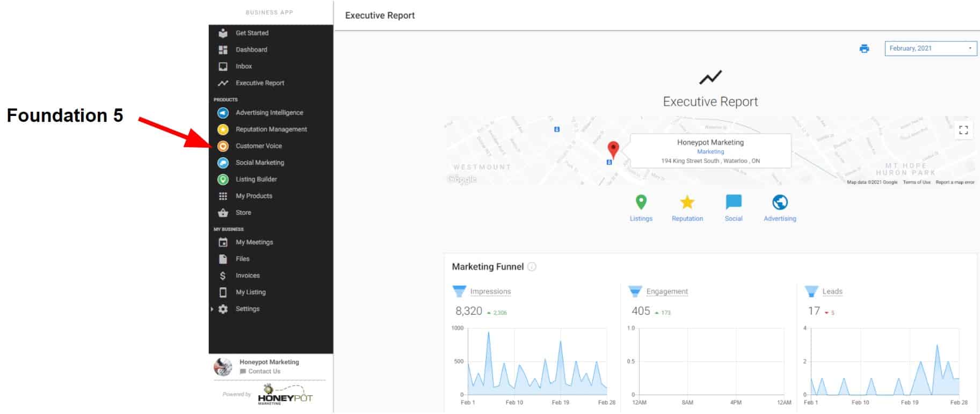
Task: Click the Honeypot Marketing powered-by logo
Action: (x=285, y=395)
